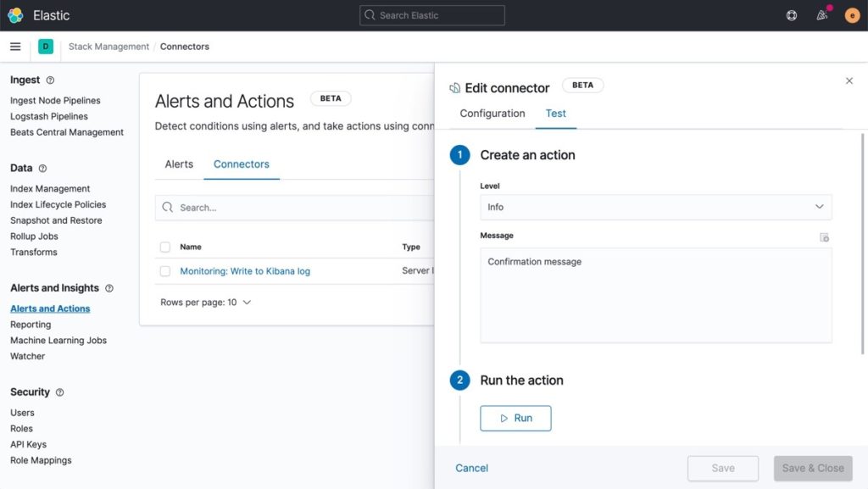Sort connectors by the Name column
The image size is (868, 489).
pos(191,247)
